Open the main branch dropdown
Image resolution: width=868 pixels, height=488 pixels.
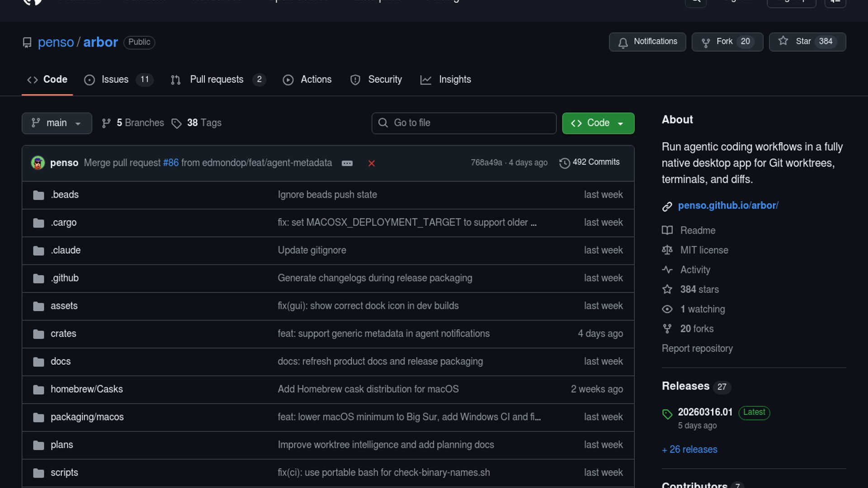pyautogui.click(x=57, y=123)
